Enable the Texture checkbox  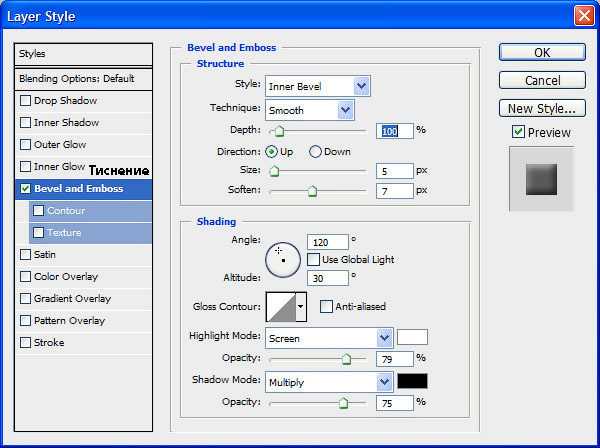[x=39, y=232]
